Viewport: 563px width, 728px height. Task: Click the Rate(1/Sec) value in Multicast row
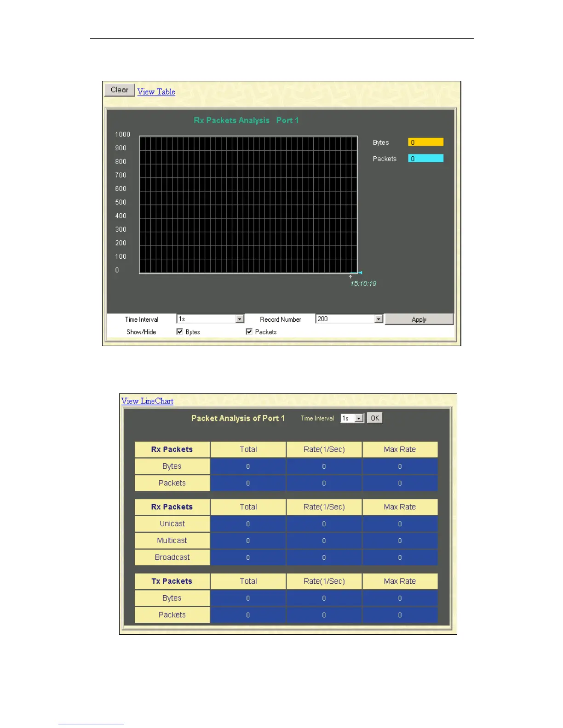[x=324, y=541]
